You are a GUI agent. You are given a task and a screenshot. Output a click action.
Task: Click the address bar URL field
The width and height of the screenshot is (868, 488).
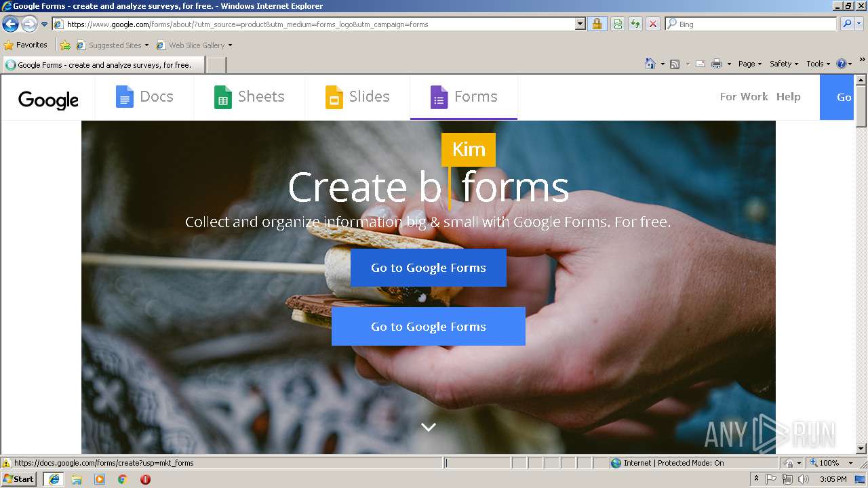(313, 24)
